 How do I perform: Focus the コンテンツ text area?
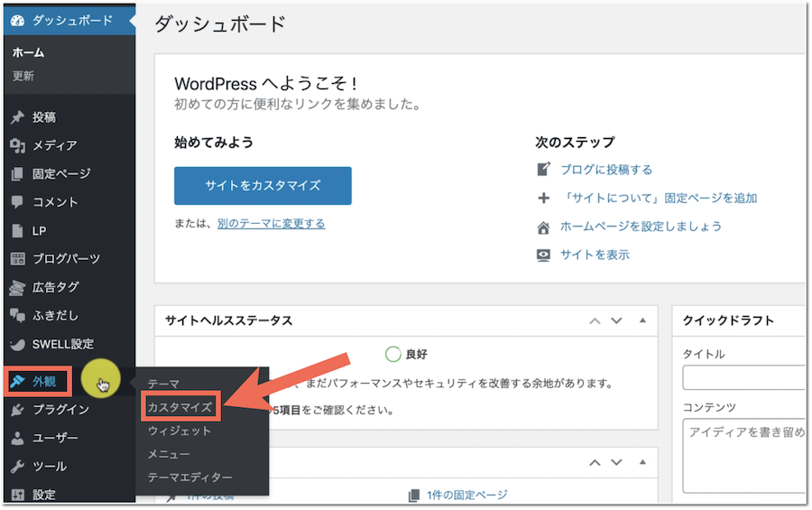click(x=743, y=455)
